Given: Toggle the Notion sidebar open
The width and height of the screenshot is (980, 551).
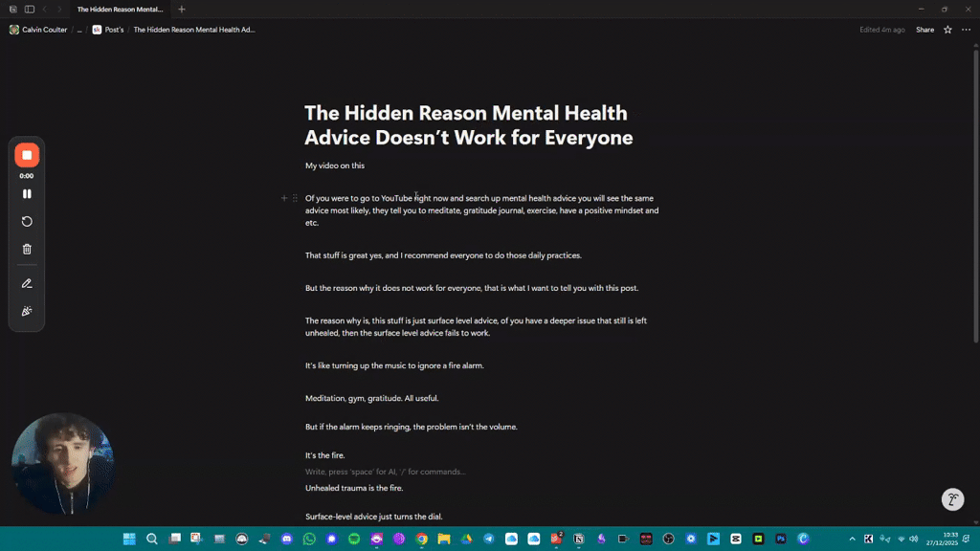Looking at the screenshot, I should [x=29, y=8].
